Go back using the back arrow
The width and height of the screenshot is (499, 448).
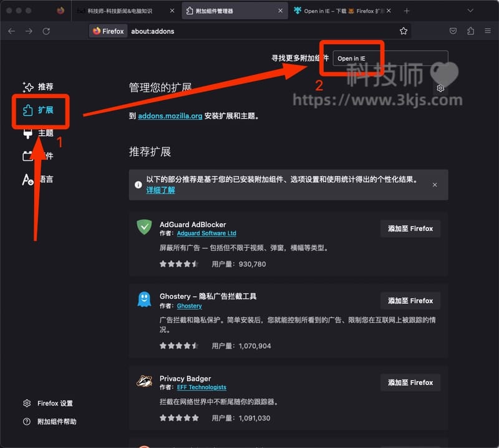12,31
